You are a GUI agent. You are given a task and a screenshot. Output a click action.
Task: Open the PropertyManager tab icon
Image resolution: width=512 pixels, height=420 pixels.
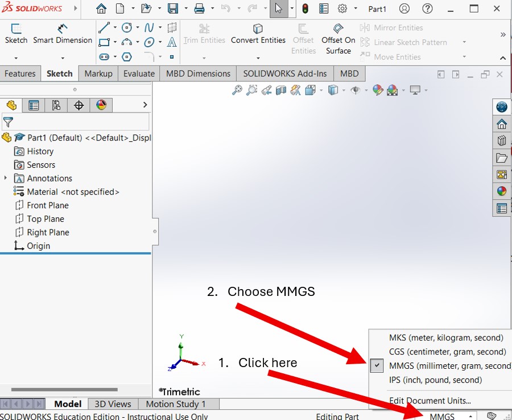[x=34, y=105]
